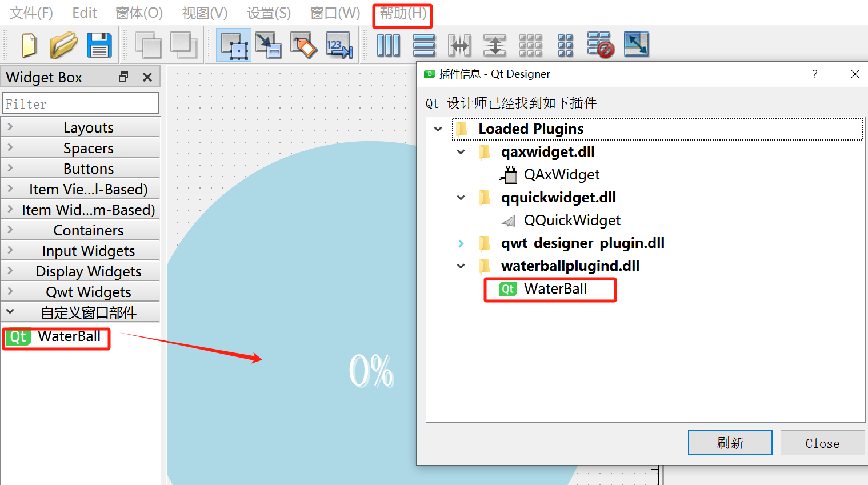Screen dimensions: 868x485
Task: Collapse the waterballplugind.dll node
Action: click(x=461, y=266)
